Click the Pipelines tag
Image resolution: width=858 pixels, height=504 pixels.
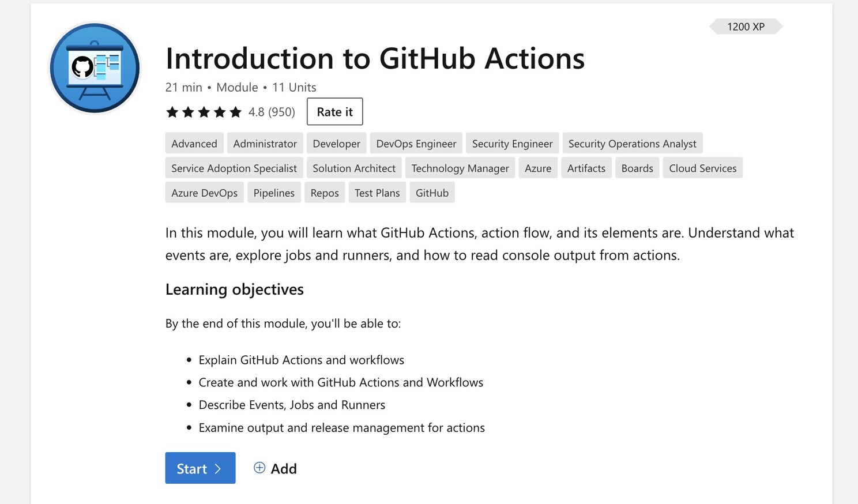[274, 193]
